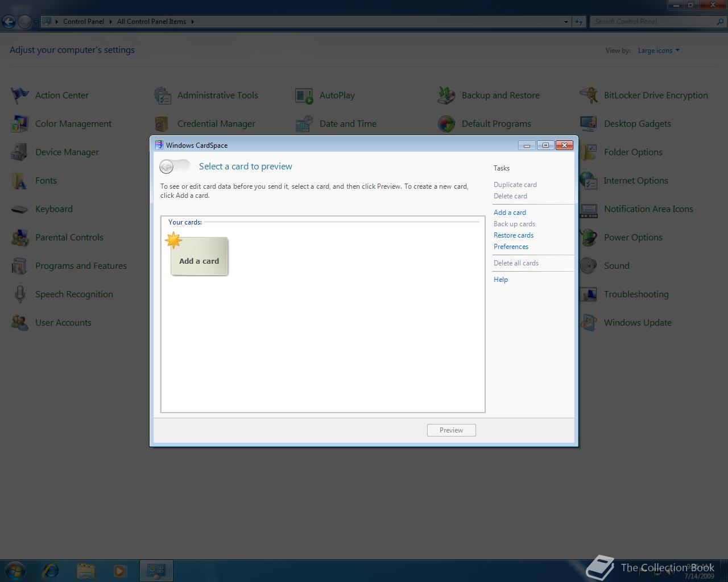Screen dimensions: 728x582
Task: Open Action Center flag icon
Action: (20, 95)
